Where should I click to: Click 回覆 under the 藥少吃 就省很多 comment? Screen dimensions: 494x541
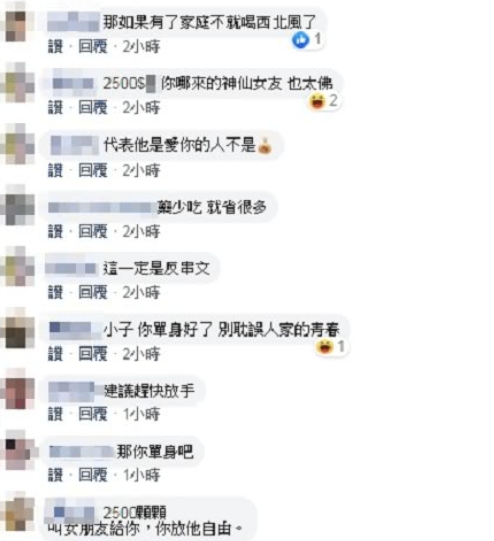tap(93, 231)
